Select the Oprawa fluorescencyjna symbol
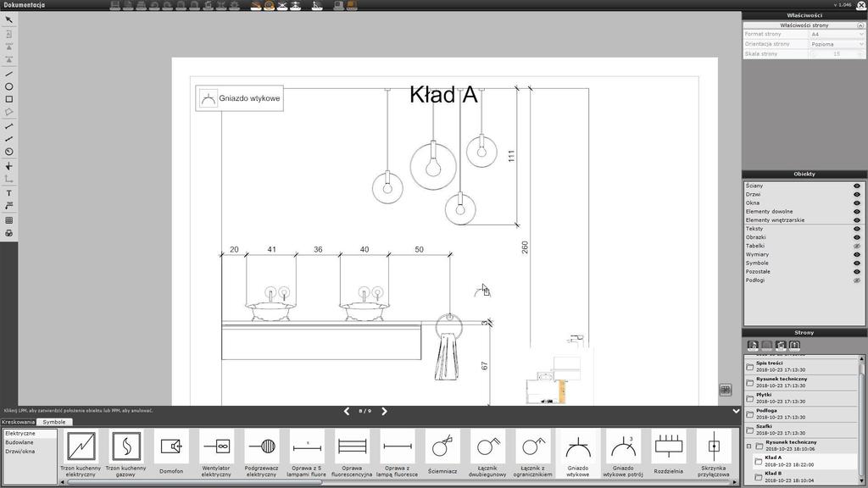 click(352, 454)
